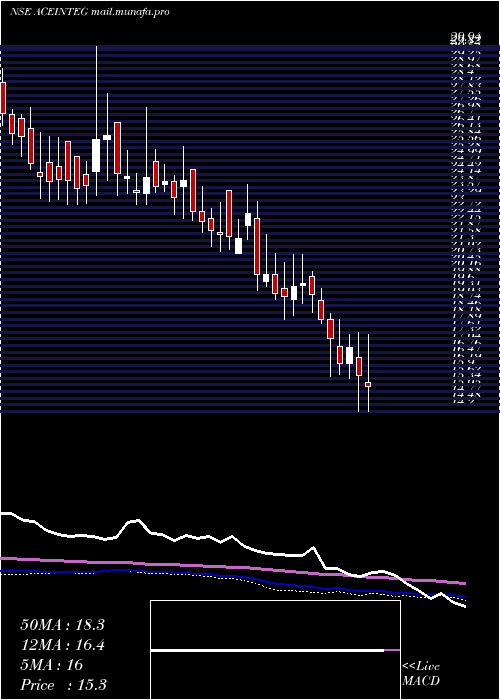Screen dimensions: 500x700
Task: Click the <<Live MACD label
Action: pyautogui.click(x=421, y=674)
